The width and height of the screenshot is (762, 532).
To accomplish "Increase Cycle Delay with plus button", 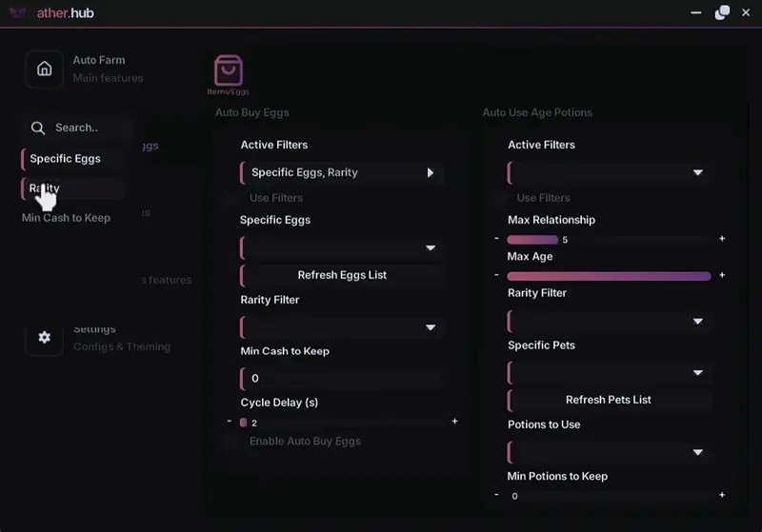I will coord(455,422).
